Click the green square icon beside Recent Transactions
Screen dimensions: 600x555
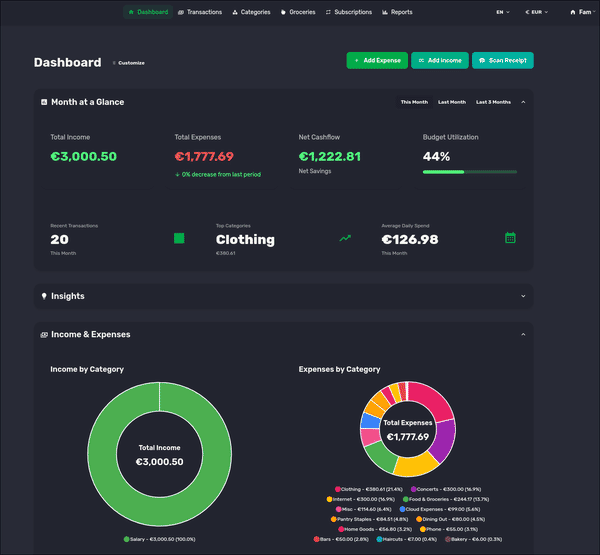click(x=179, y=238)
